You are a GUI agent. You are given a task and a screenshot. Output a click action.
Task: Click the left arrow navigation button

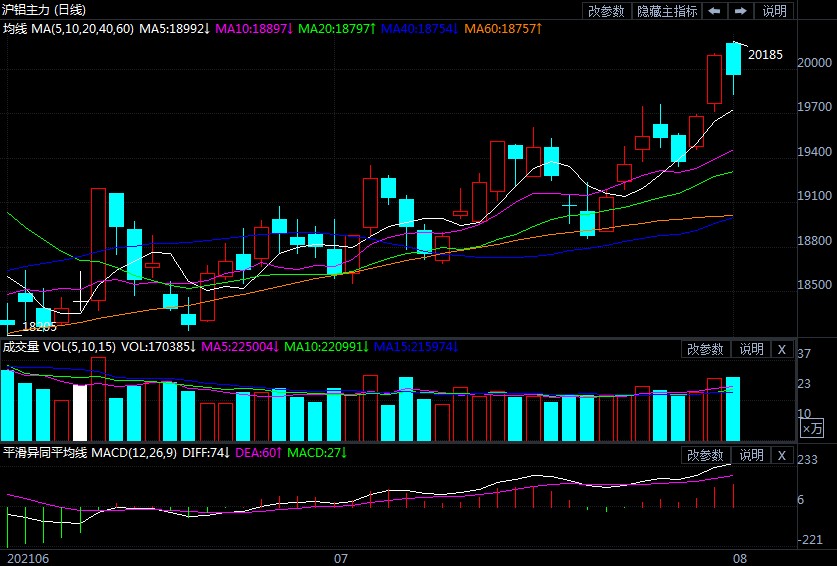point(714,11)
